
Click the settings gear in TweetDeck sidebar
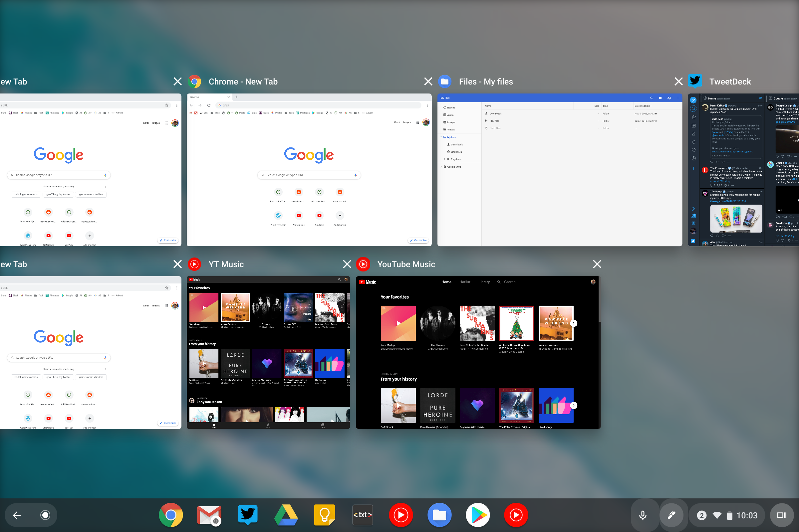(x=694, y=223)
